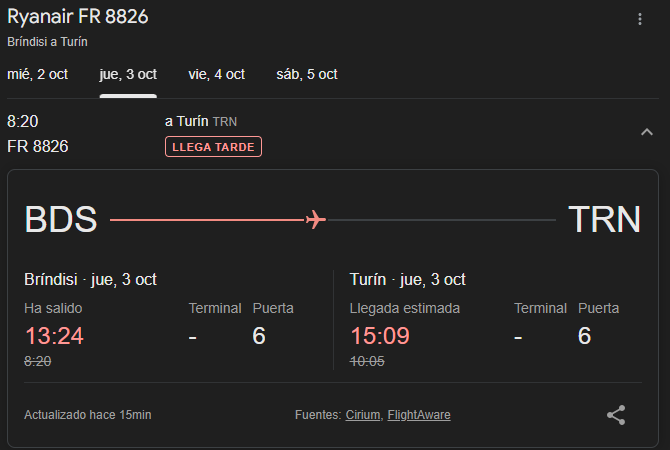Collapse the FR 8826 flight details chevron
Viewport: 670px width, 450px height.
(x=647, y=132)
